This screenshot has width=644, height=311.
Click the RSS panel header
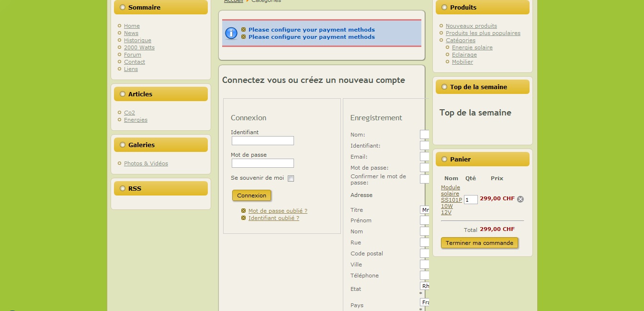click(161, 188)
